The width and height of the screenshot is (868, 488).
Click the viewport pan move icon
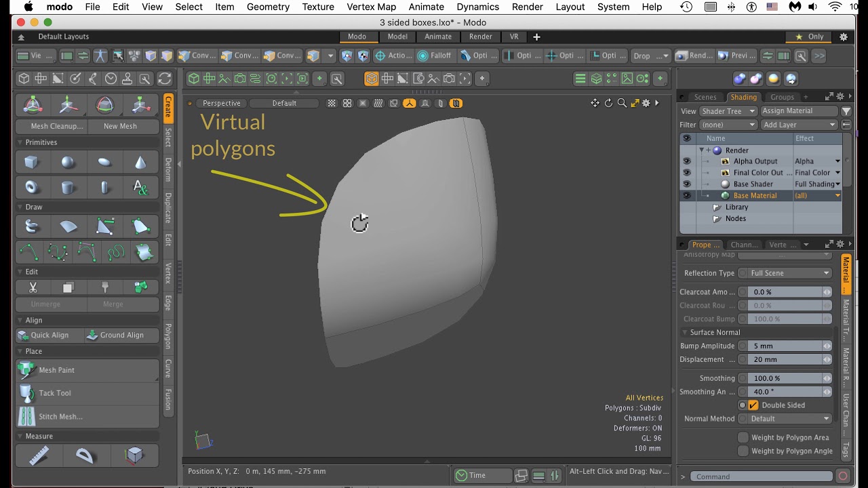(x=595, y=103)
